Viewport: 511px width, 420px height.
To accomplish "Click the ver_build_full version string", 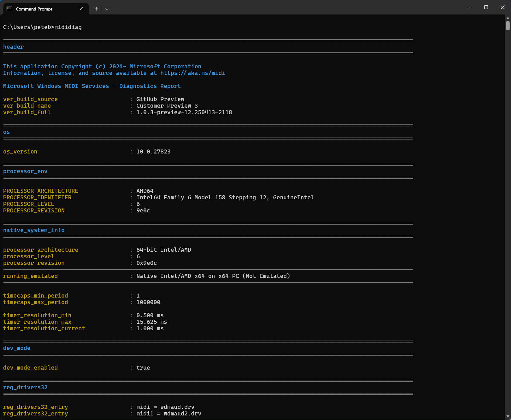I will point(184,112).
